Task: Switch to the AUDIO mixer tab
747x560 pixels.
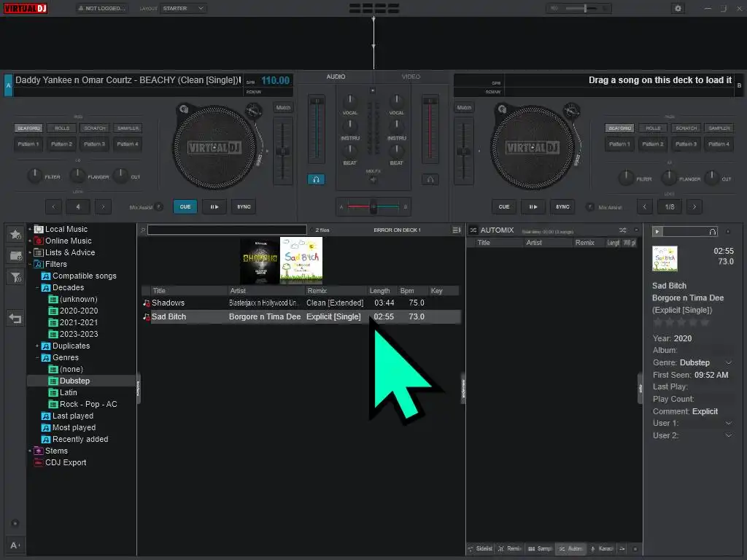Action: (x=336, y=77)
